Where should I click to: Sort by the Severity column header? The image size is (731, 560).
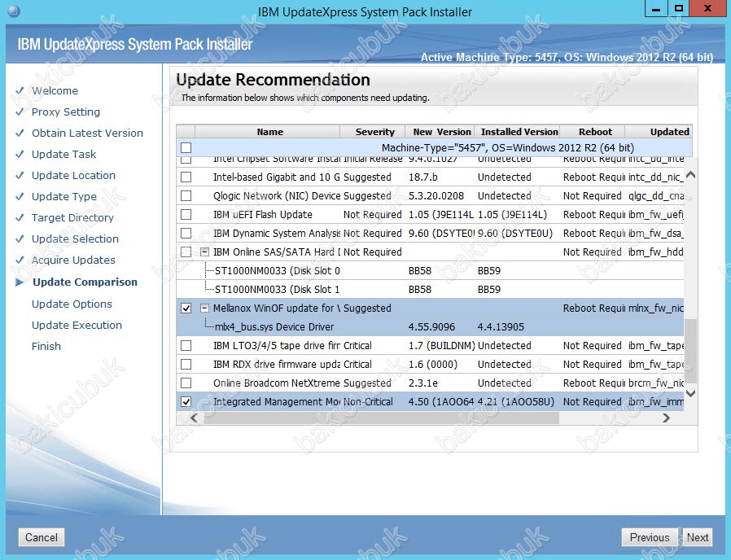click(x=374, y=132)
